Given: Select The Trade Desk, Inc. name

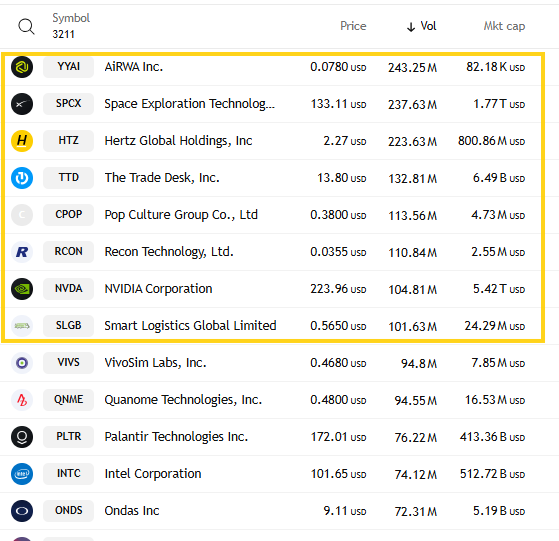Looking at the screenshot, I should click(x=162, y=178).
